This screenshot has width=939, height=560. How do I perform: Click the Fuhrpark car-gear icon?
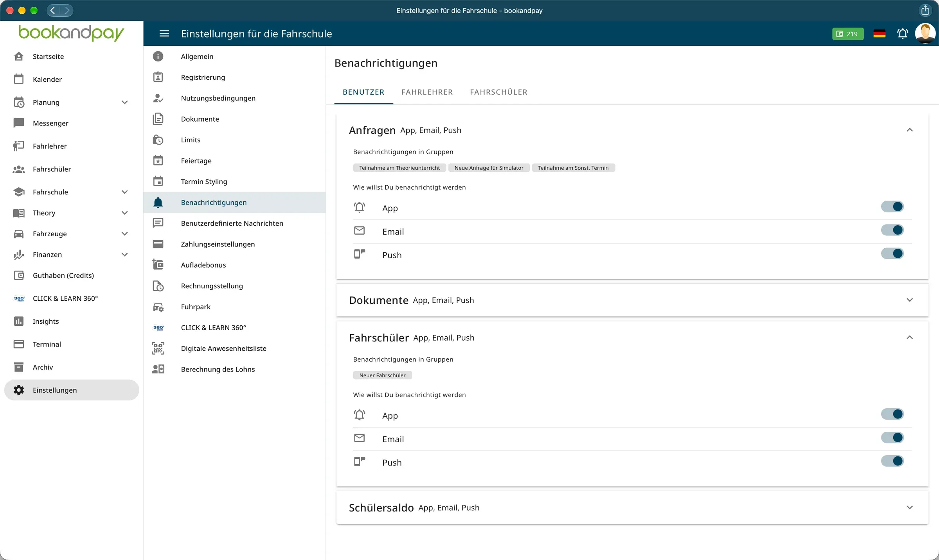158,307
